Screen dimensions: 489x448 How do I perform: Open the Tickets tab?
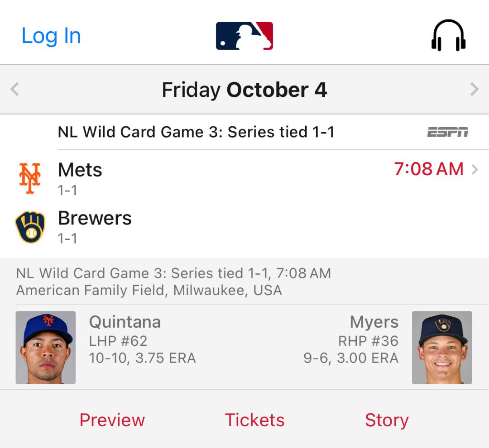click(x=255, y=420)
